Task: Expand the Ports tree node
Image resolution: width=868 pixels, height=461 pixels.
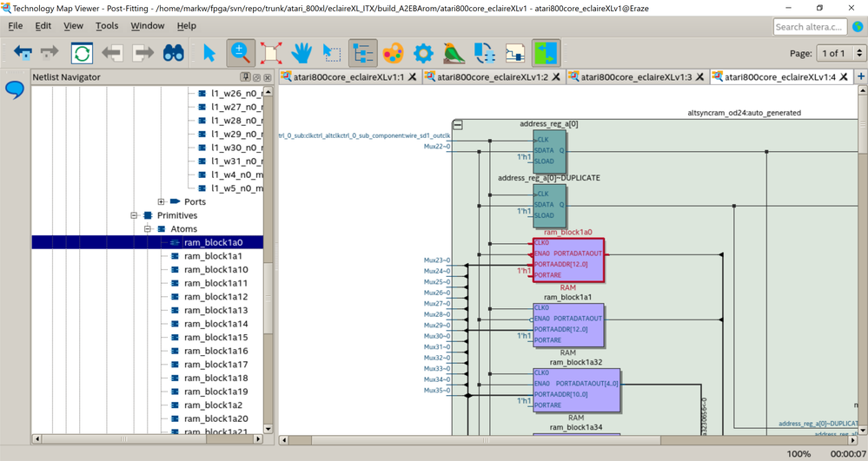Action: click(161, 202)
